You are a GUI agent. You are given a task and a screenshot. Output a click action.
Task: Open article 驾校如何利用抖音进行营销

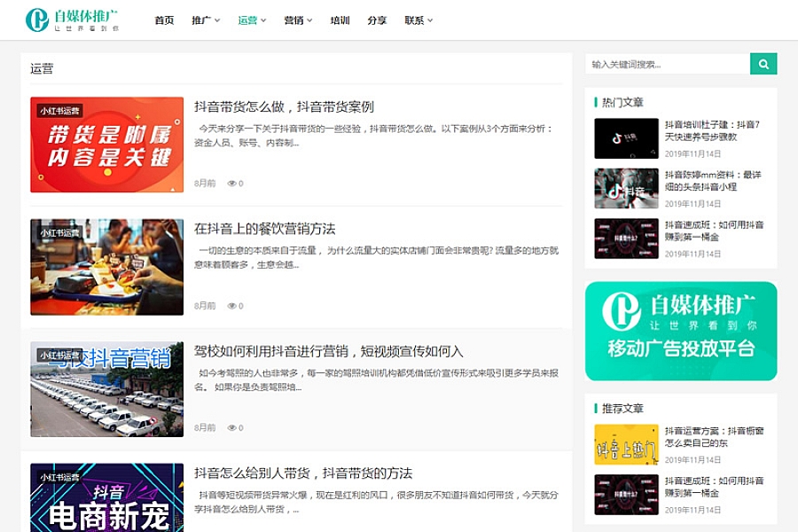click(x=329, y=351)
